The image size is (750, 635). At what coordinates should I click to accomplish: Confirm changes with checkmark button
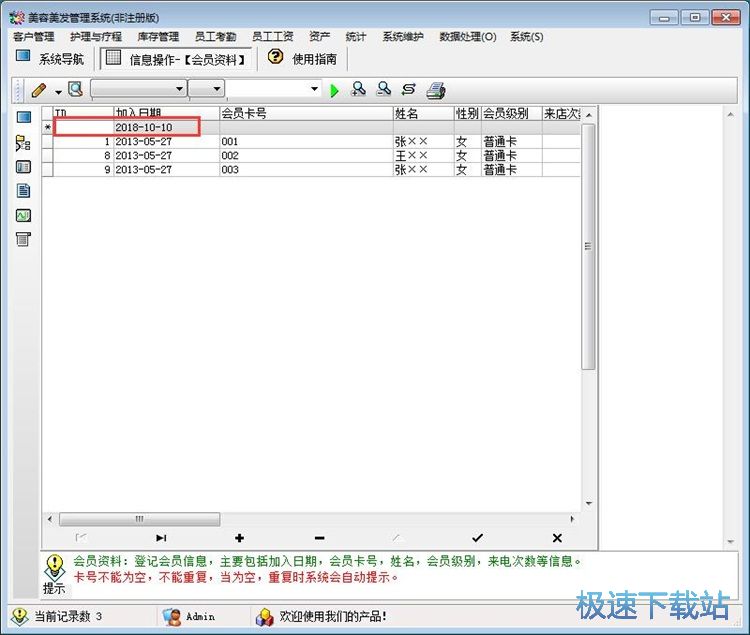pos(477,538)
